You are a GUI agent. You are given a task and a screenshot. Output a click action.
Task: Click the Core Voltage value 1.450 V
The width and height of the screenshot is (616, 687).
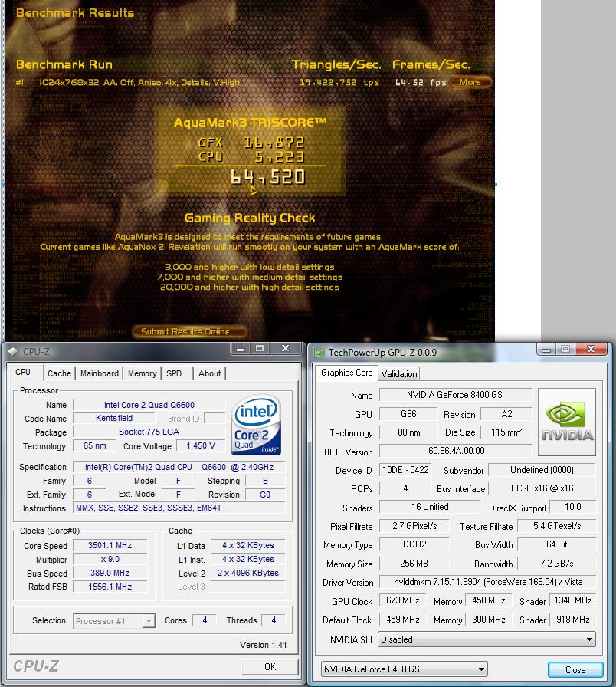201,446
